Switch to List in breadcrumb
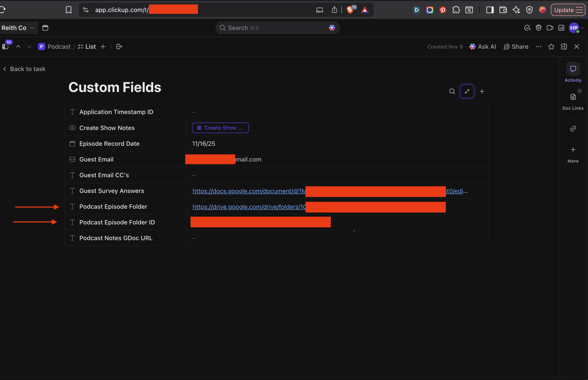Viewport: 588px width, 380px height. coord(90,47)
